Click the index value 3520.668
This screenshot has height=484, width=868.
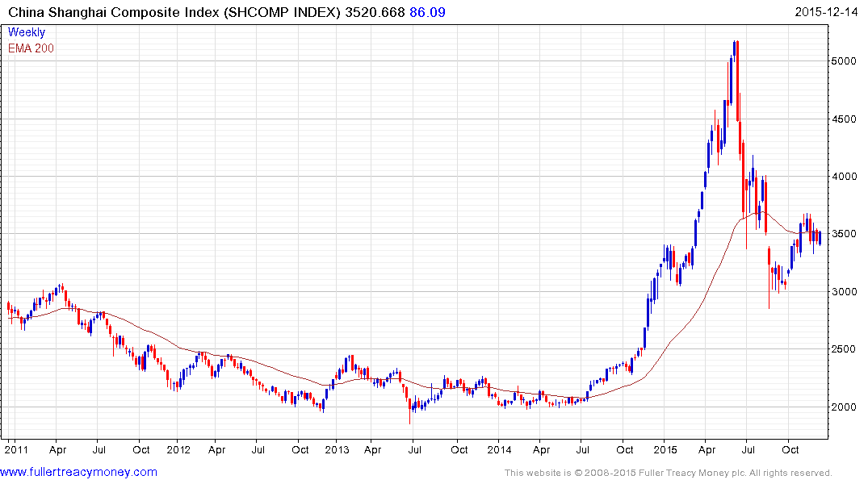click(375, 12)
